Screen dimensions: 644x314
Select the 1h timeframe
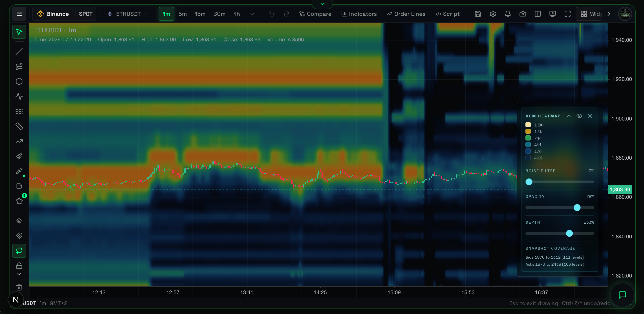point(237,14)
